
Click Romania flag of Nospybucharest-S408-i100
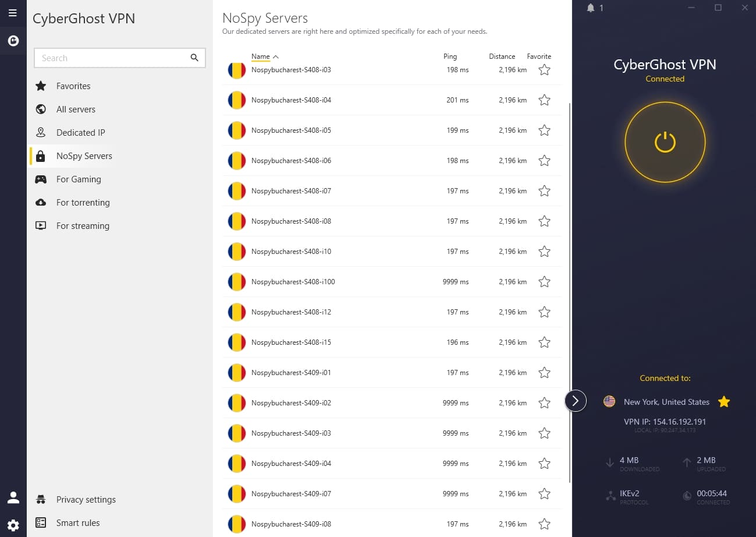tap(236, 282)
